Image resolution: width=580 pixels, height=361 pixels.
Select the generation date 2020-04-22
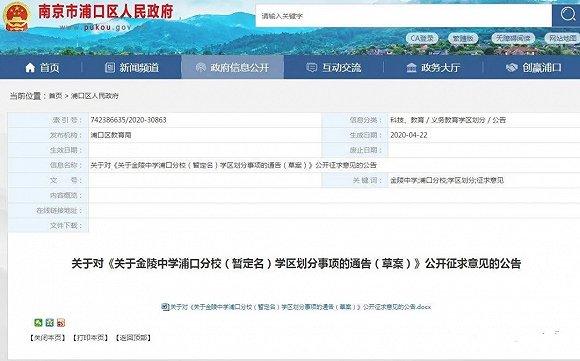coord(409,135)
